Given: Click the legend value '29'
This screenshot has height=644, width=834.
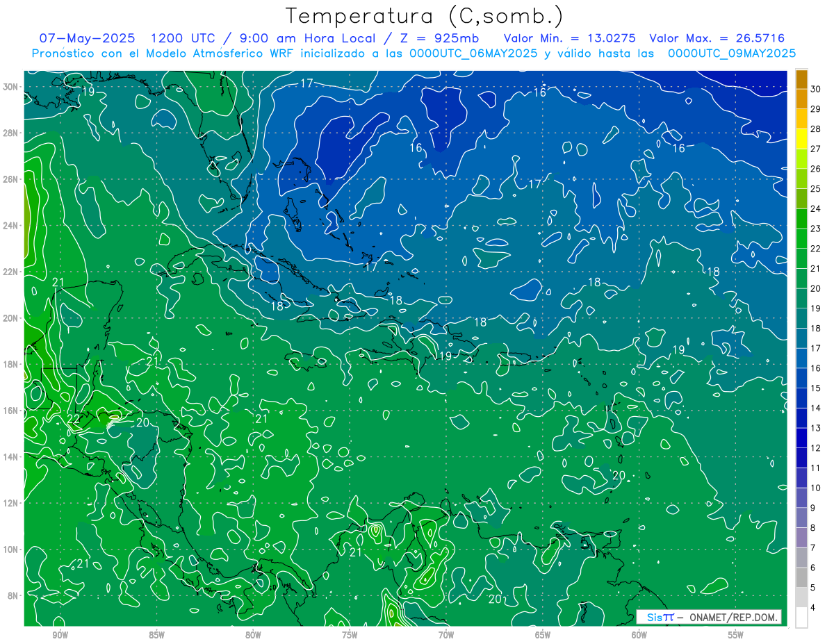Looking at the screenshot, I should [816, 108].
